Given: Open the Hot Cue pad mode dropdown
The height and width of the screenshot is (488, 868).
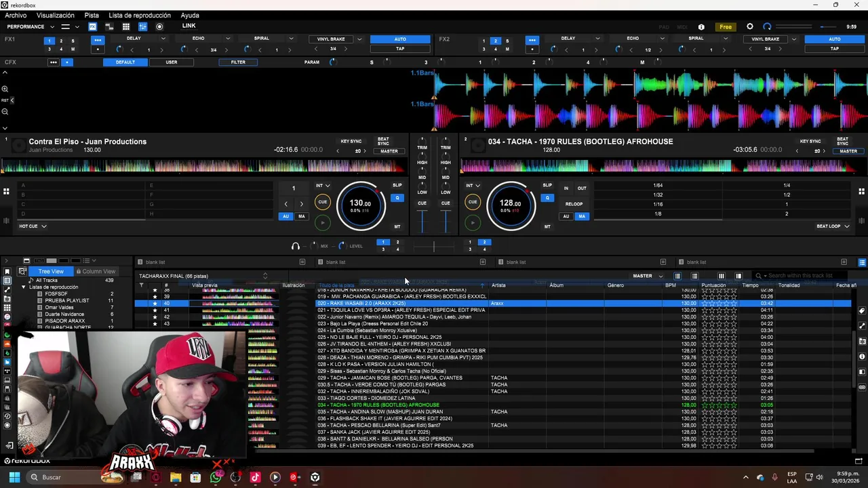Looking at the screenshot, I should point(33,226).
